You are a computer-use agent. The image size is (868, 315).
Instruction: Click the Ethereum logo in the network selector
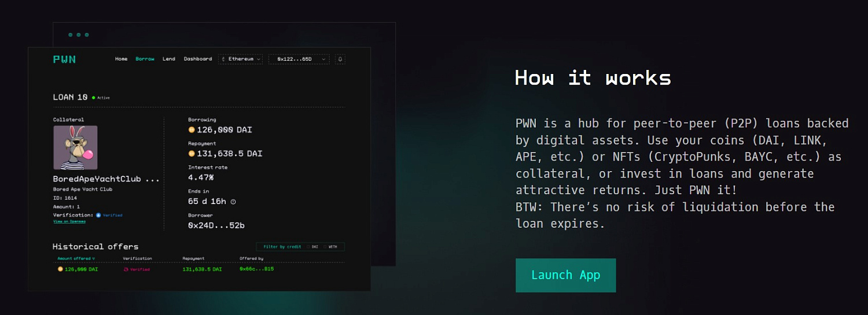point(225,59)
